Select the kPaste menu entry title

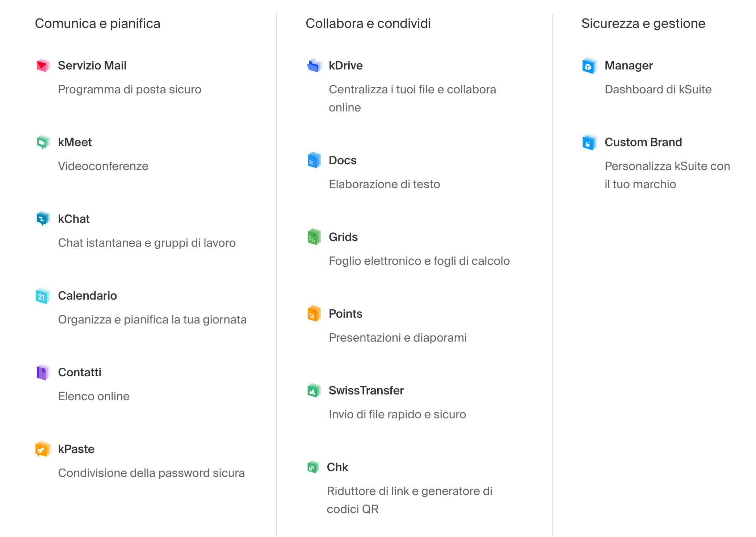76,449
